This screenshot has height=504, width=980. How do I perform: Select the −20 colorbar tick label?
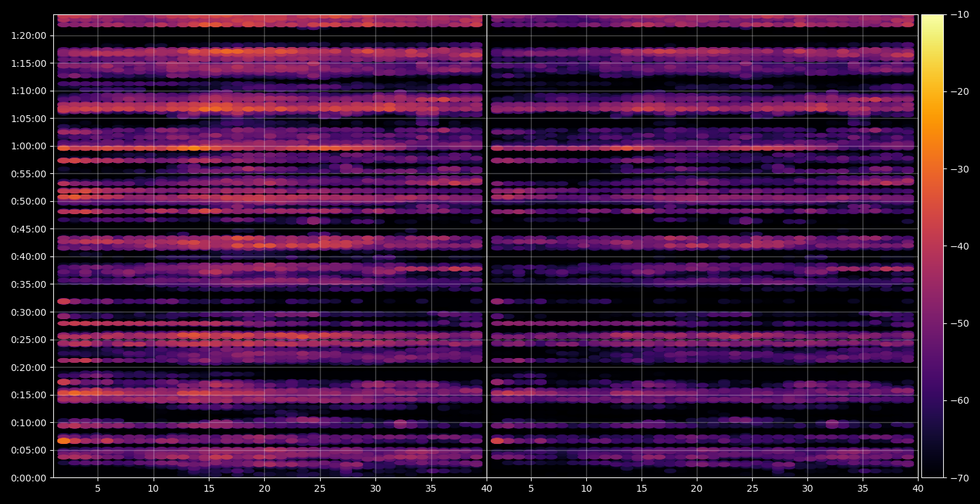pyautogui.click(x=960, y=92)
